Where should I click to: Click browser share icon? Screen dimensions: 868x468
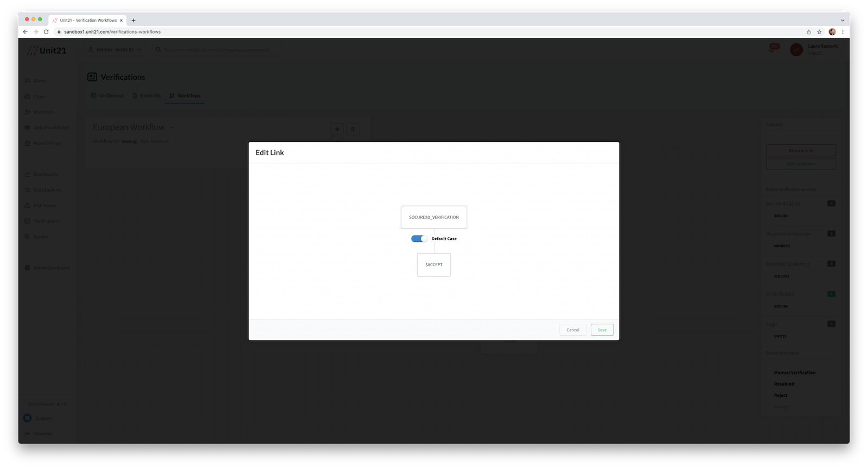808,32
